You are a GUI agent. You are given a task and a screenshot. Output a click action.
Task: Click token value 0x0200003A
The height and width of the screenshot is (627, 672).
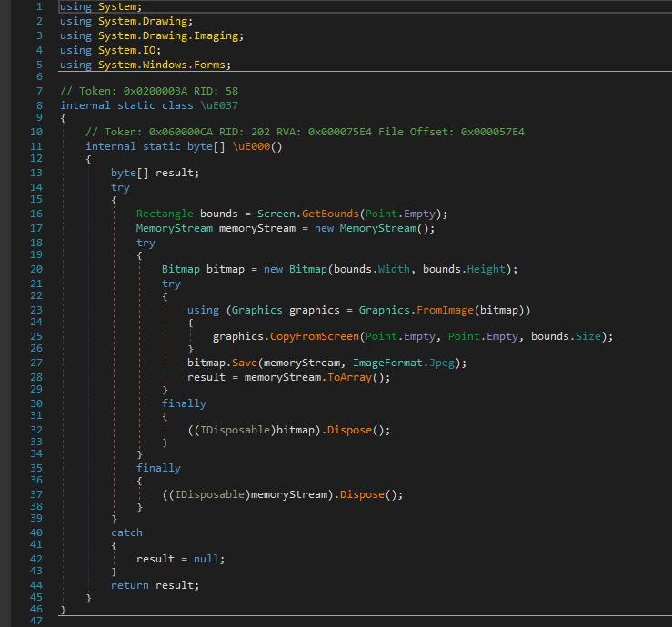tap(155, 91)
